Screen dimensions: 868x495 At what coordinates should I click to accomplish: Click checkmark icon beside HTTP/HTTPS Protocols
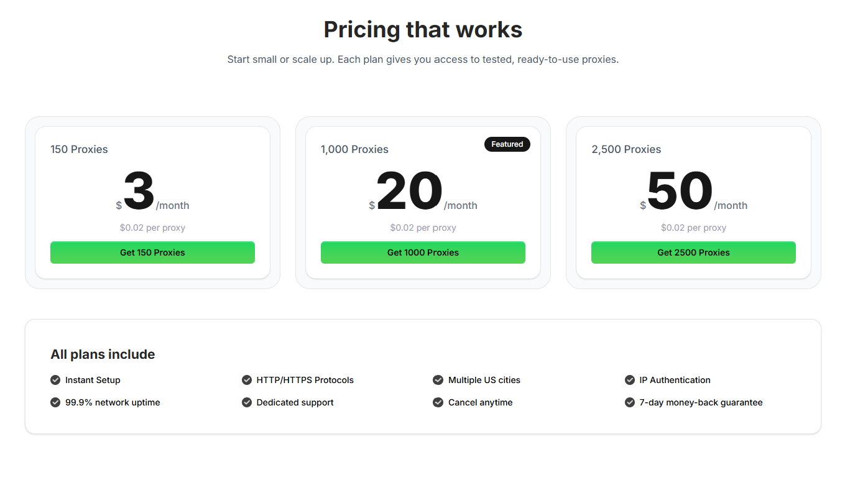(x=247, y=380)
